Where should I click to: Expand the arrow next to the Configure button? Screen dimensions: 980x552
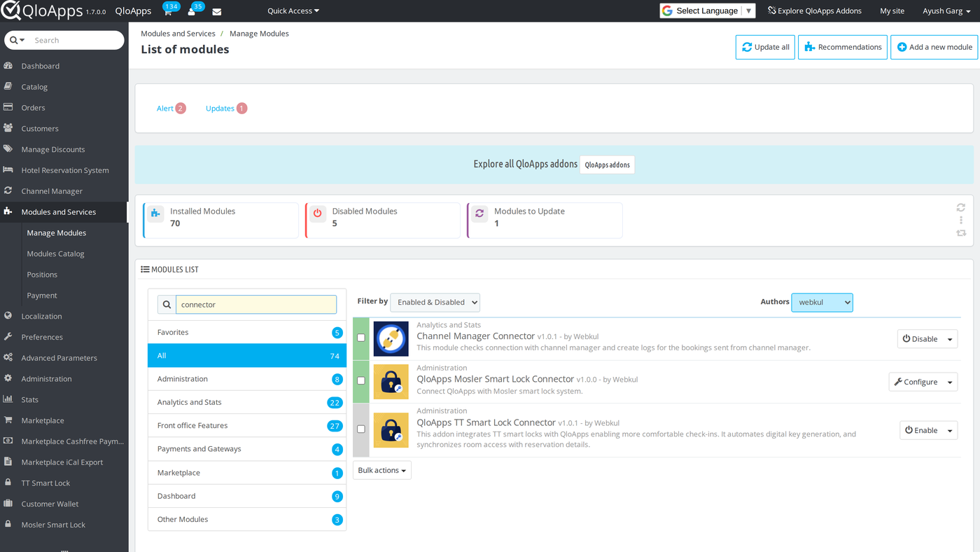tap(950, 382)
